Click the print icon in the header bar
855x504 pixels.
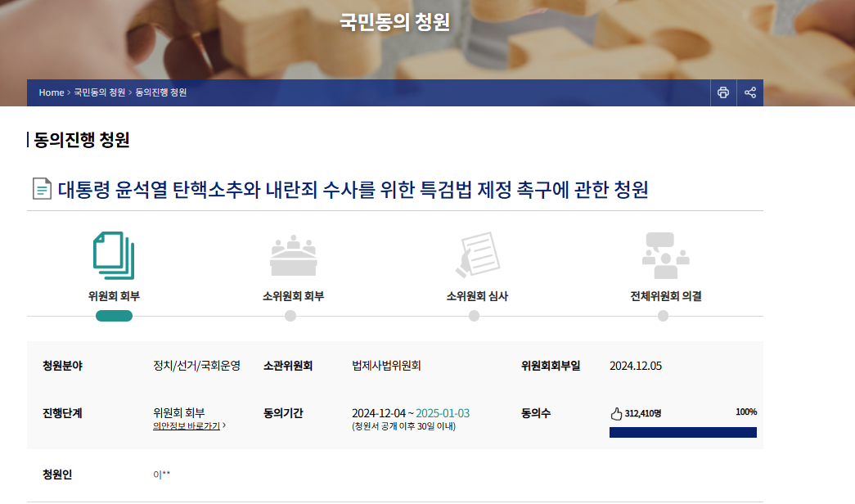point(722,92)
